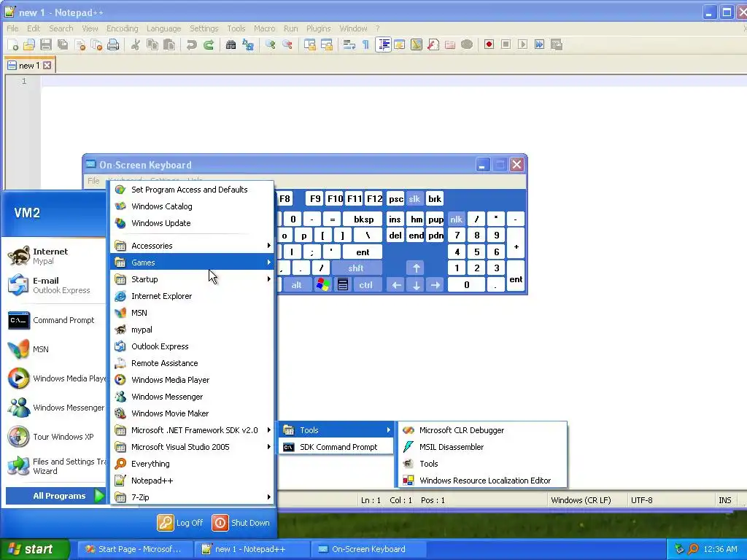Launch Notepad++ from All Programs list
Screen dimensions: 747x560
coord(193,481)
